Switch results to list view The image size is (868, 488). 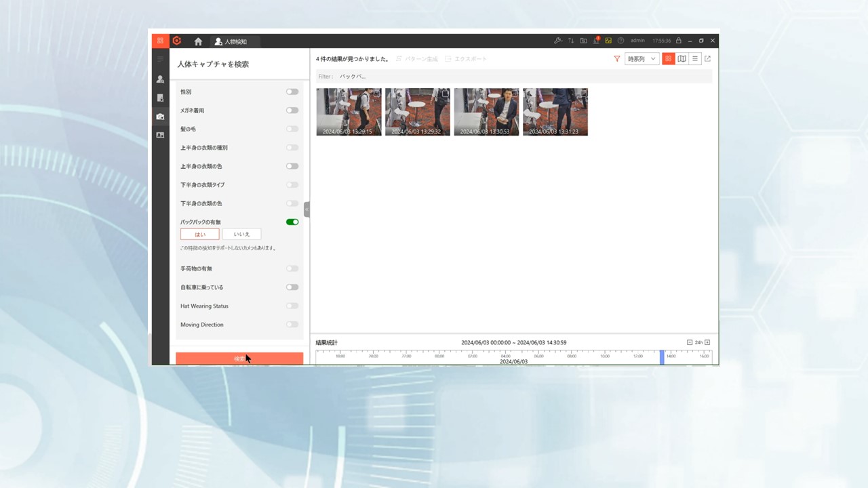[x=695, y=59]
